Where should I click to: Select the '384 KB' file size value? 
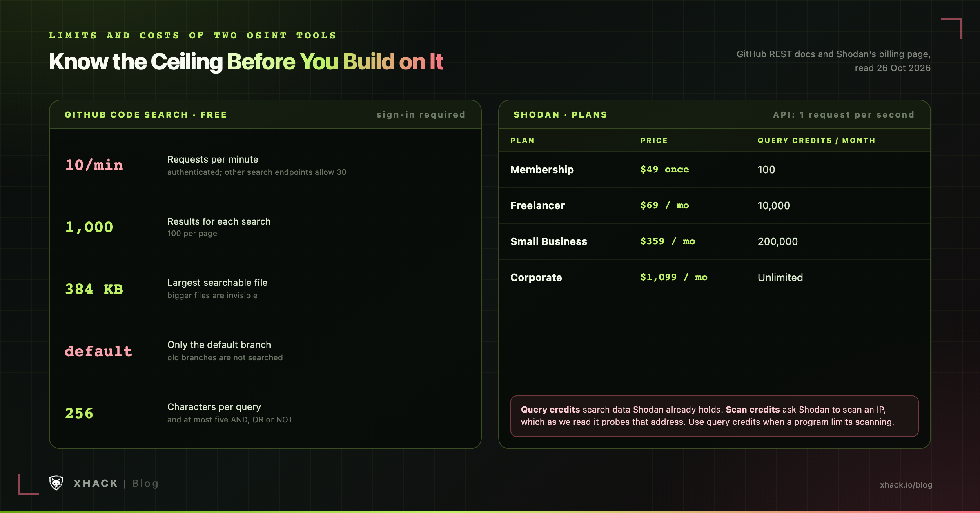point(94,289)
